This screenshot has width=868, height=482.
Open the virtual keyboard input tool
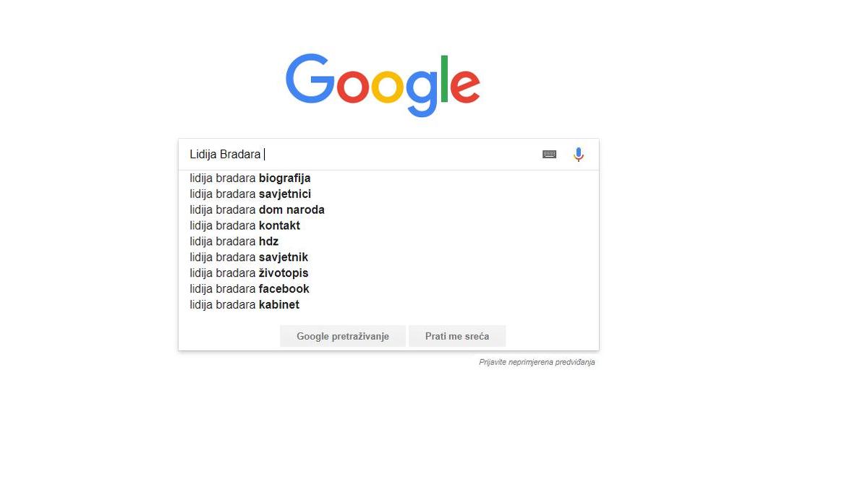549,155
